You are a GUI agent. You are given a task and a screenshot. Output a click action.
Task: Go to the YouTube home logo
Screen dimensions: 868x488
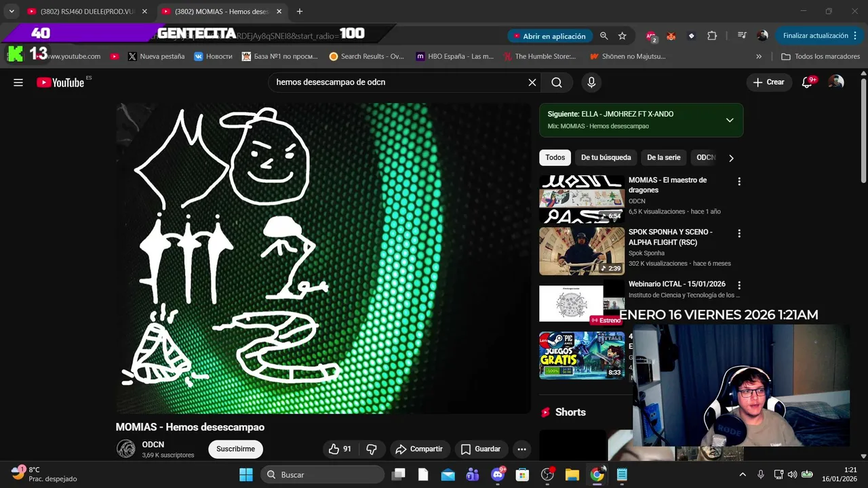(x=60, y=83)
